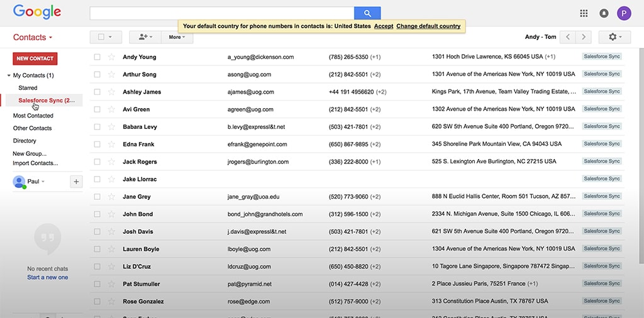The image size is (644, 318).
Task: Star the John Bond contact
Action: tap(111, 214)
